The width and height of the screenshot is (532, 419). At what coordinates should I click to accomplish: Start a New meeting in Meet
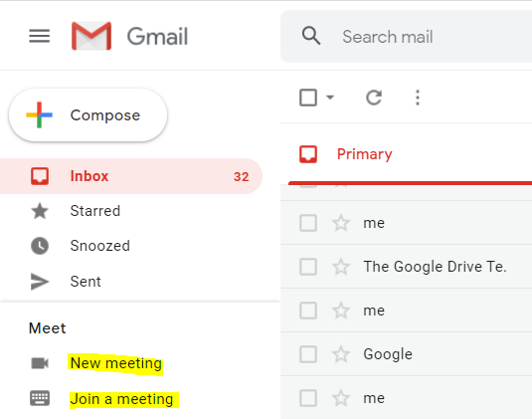coord(116,363)
